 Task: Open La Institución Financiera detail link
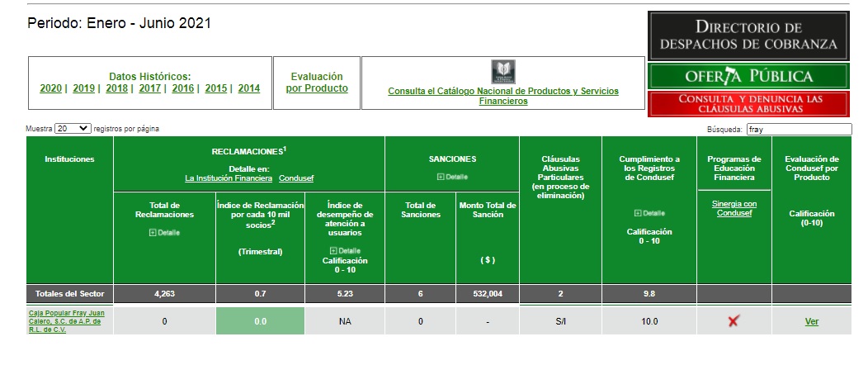pyautogui.click(x=229, y=178)
